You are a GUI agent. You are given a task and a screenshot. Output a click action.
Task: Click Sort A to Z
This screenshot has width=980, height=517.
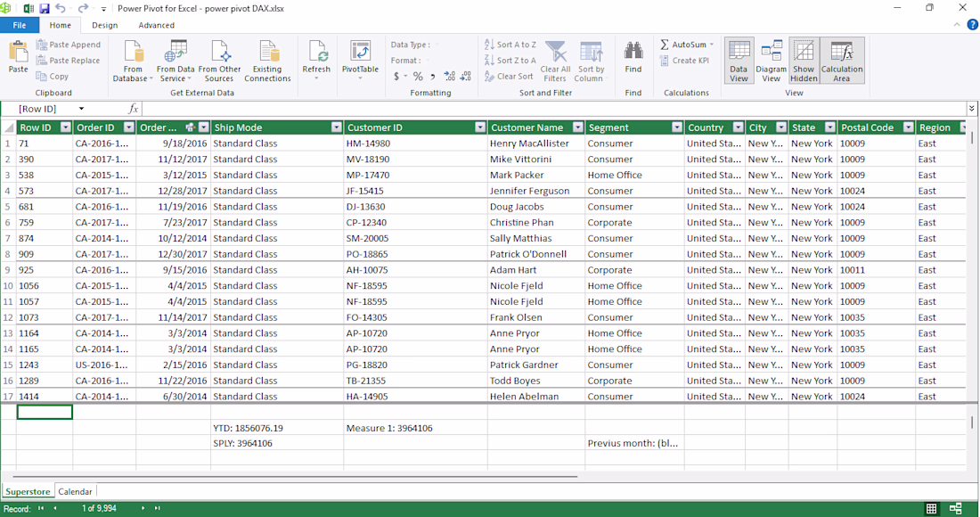[510, 45]
